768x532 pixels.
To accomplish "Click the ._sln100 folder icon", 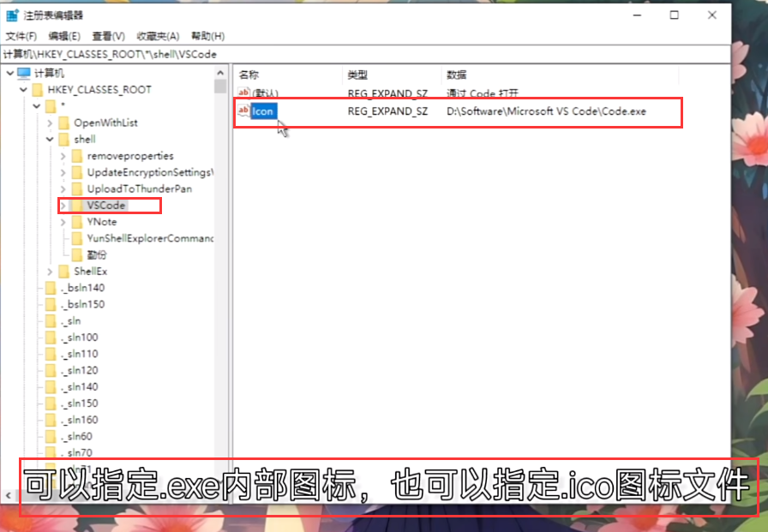I will click(x=51, y=338).
